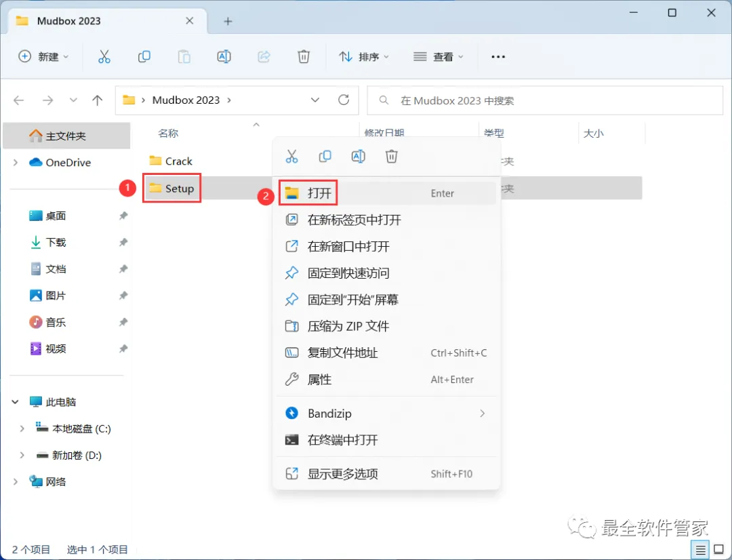Choose 打开 in context menu
Screen dimensions: 732x560
coord(386,193)
